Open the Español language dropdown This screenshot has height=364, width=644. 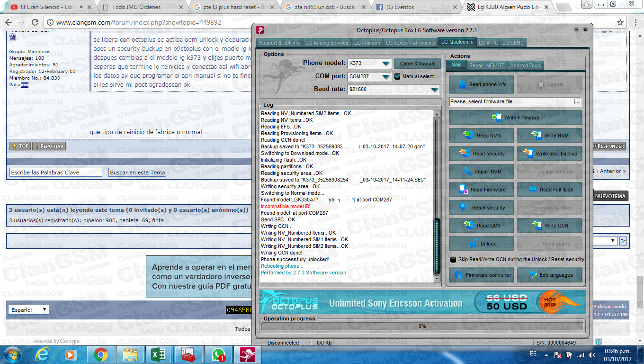click(x=28, y=309)
